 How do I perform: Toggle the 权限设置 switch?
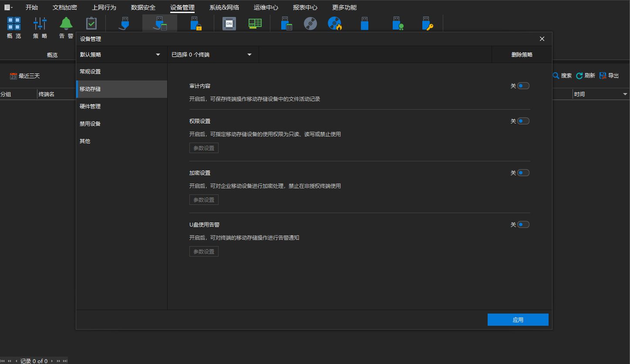point(523,121)
